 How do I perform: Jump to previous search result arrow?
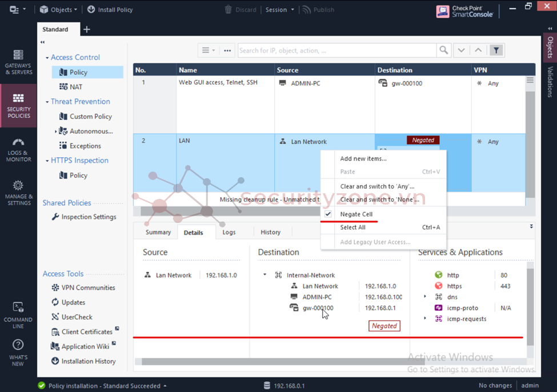pyautogui.click(x=478, y=50)
